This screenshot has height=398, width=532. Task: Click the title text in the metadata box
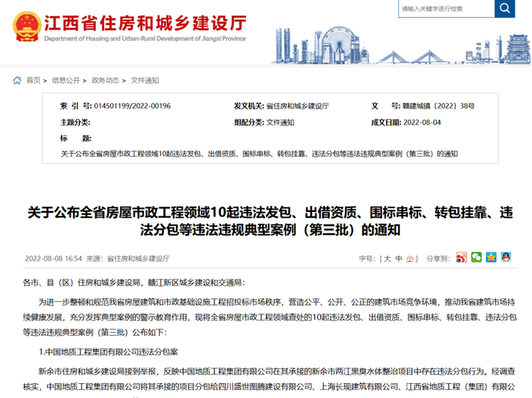(259, 154)
